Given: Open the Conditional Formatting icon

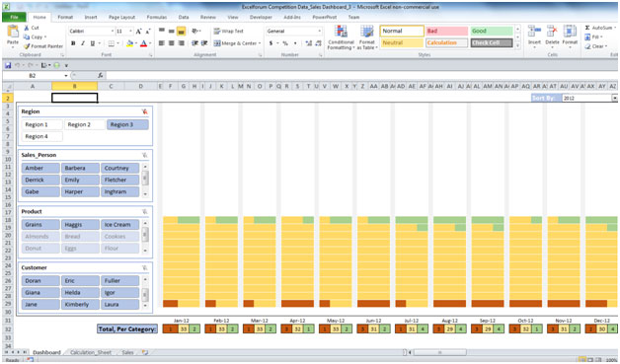Looking at the screenshot, I should coord(341,32).
